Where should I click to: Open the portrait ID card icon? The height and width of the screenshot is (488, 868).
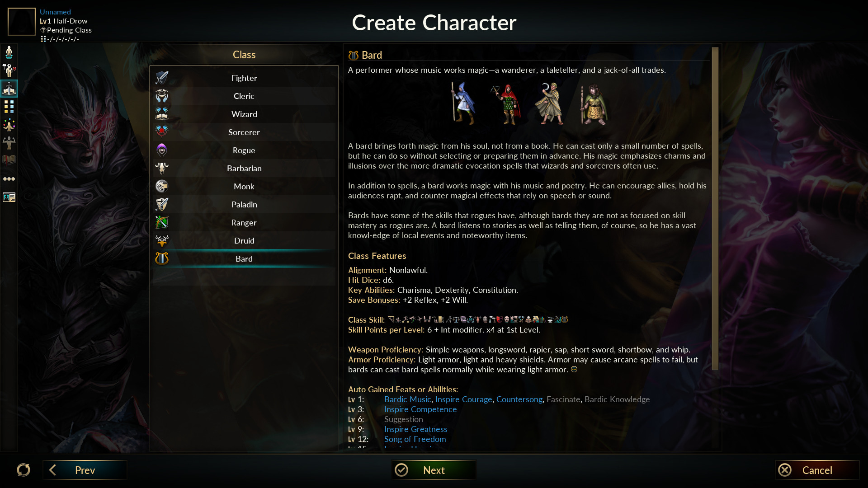coord(9,197)
